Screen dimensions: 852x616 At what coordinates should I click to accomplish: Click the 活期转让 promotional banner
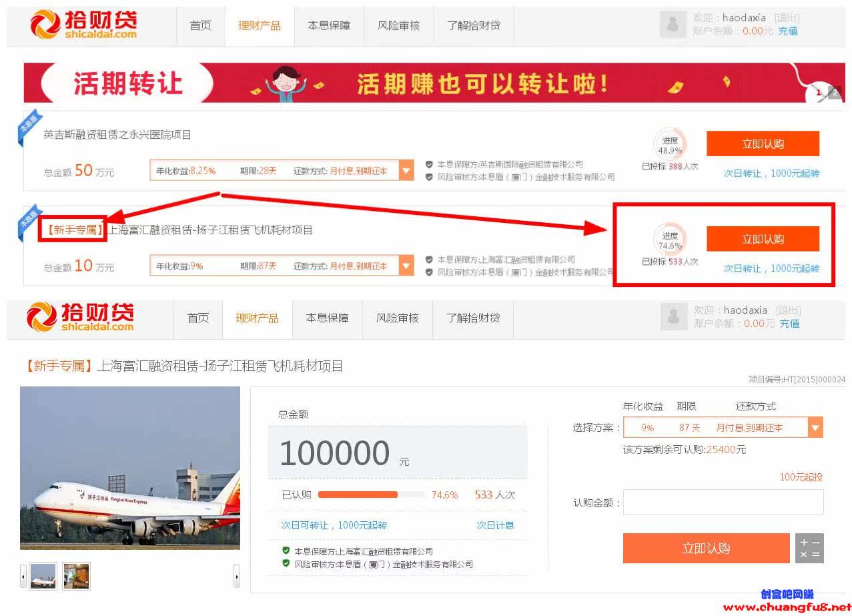click(434, 83)
